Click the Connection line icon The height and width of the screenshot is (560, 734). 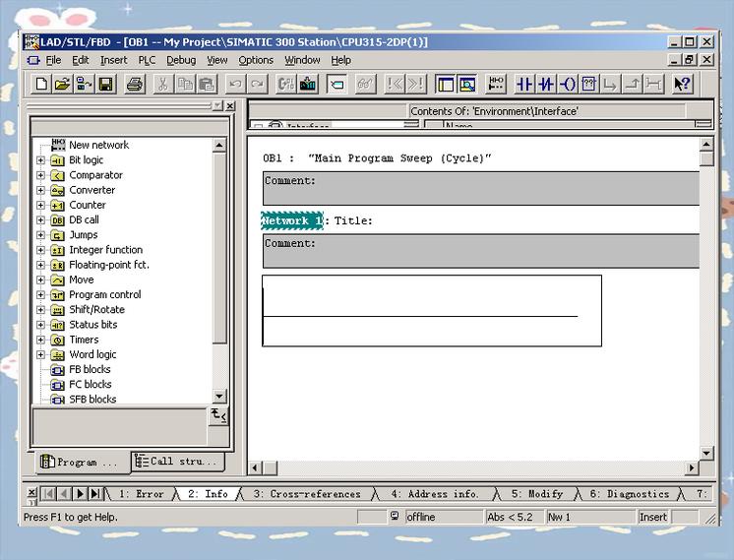coord(653,85)
